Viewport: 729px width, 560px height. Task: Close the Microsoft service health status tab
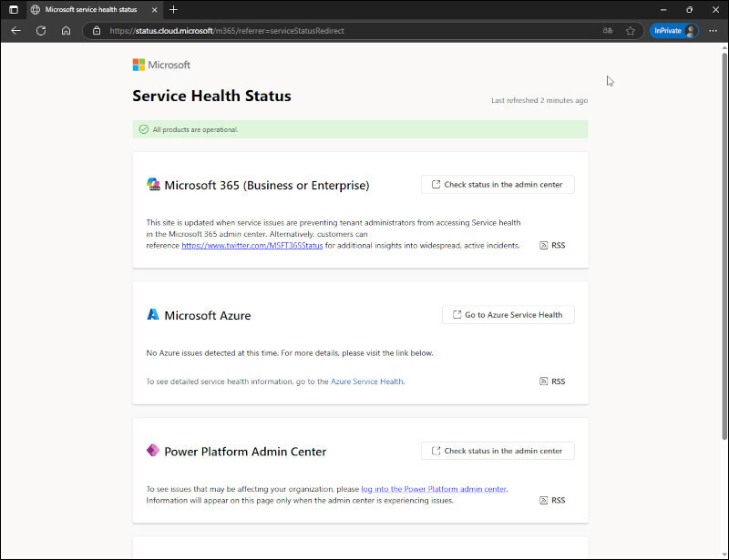pos(154,9)
